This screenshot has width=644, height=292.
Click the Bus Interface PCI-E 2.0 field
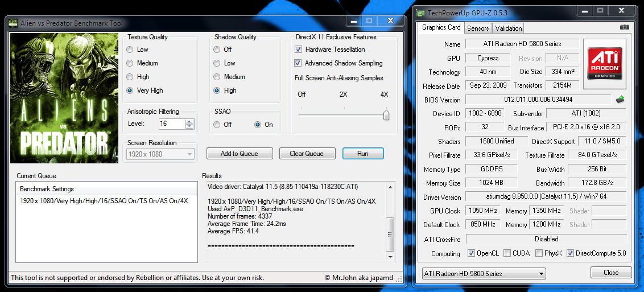(x=587, y=127)
